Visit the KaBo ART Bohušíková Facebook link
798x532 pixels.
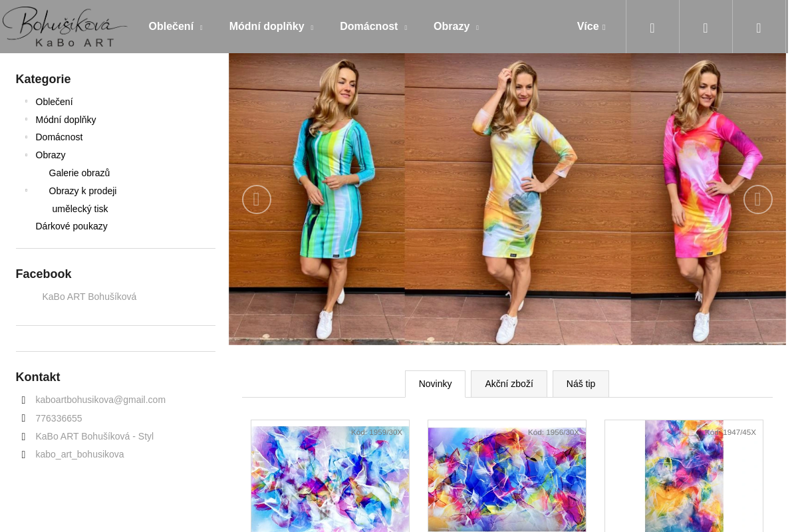click(x=89, y=297)
